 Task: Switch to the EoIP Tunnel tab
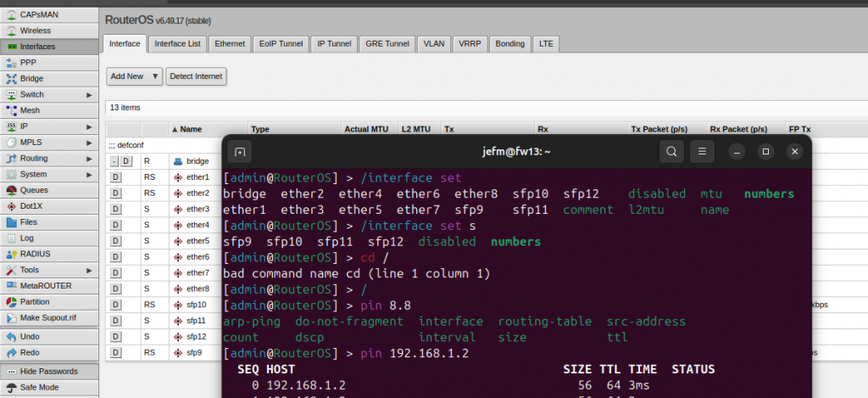281,44
